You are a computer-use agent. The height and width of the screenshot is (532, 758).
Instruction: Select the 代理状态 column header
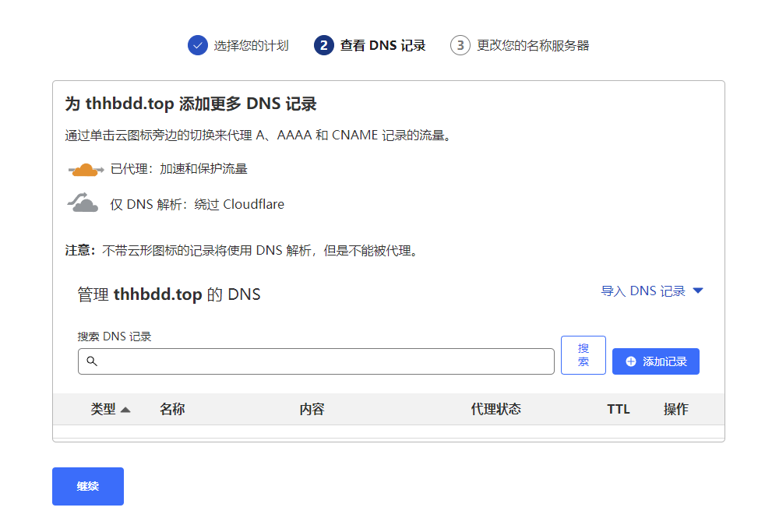click(495, 409)
